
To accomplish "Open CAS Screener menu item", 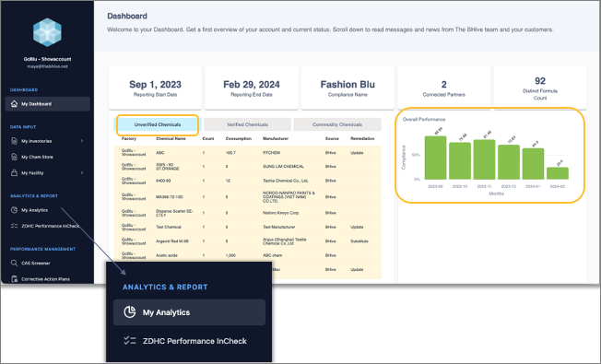I will click(x=36, y=263).
